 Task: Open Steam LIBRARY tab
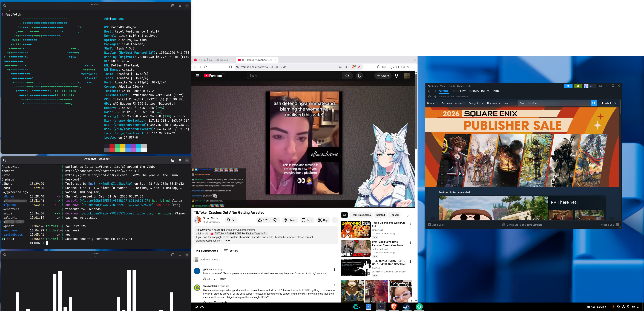point(459,91)
